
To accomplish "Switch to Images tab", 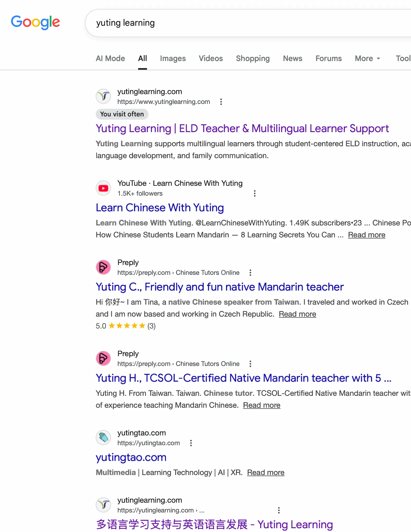I will pos(173,59).
